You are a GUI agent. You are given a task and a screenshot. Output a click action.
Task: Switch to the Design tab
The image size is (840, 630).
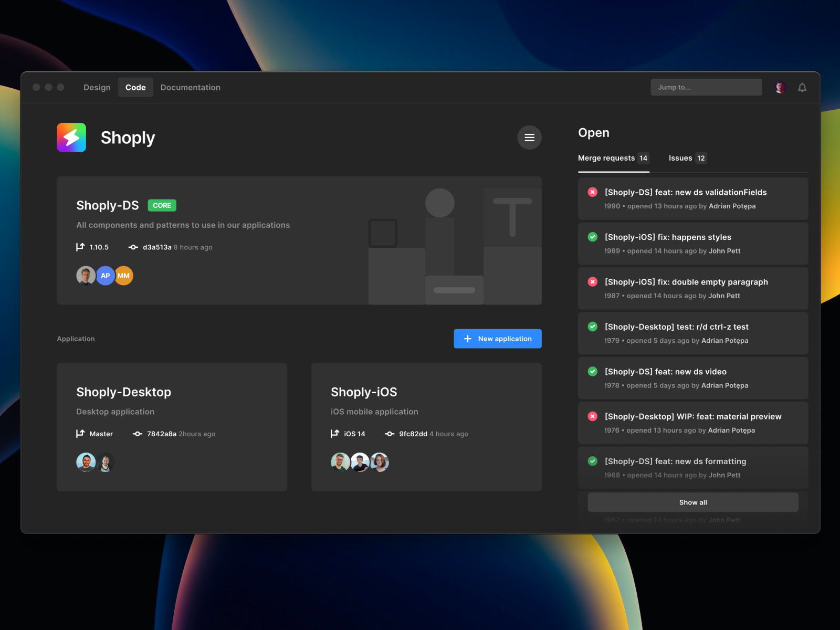point(97,87)
